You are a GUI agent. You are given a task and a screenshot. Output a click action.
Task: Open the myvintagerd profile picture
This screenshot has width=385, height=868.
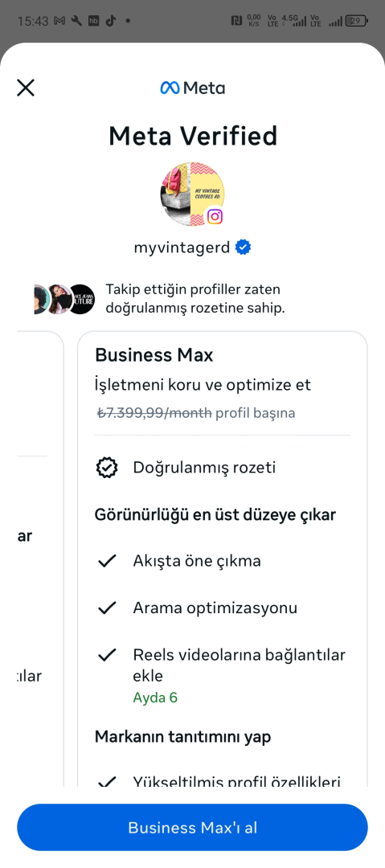pos(192,194)
